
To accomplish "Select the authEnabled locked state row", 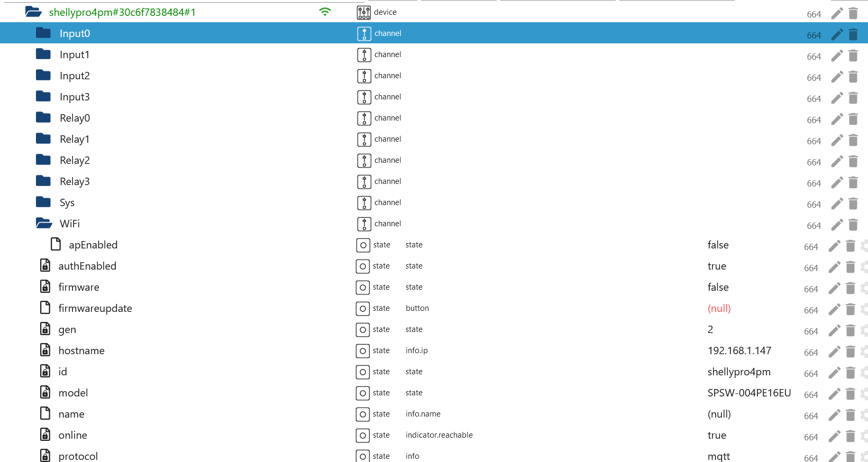I will [x=434, y=265].
